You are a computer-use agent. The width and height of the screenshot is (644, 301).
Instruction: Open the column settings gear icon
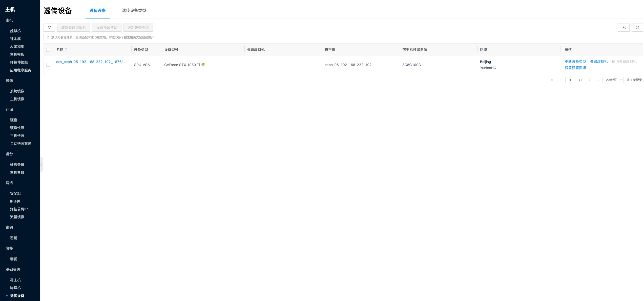coord(637,27)
